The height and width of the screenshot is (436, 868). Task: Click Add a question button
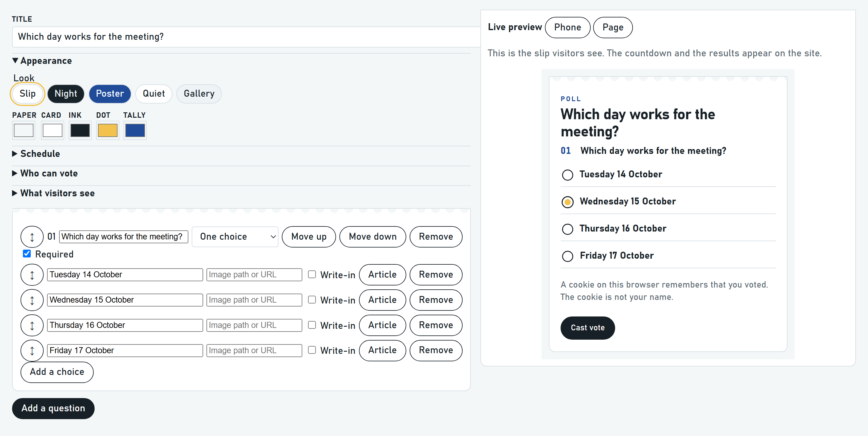[x=53, y=408]
